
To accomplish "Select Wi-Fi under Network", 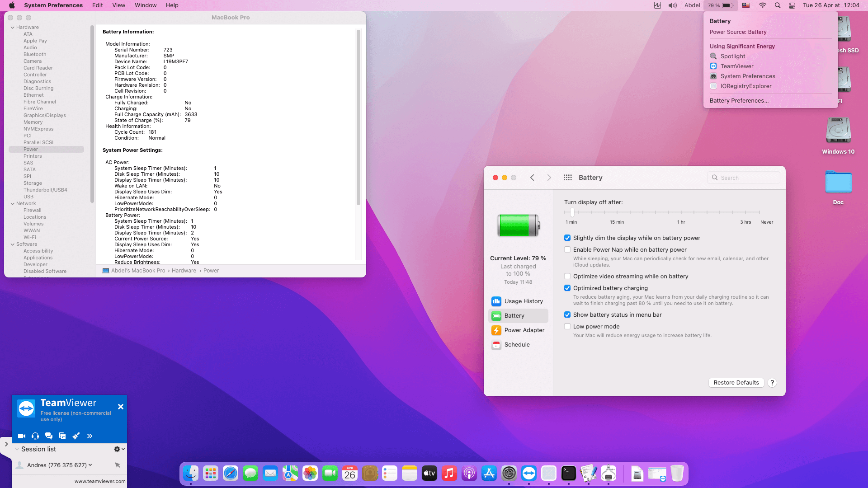I will tap(30, 238).
